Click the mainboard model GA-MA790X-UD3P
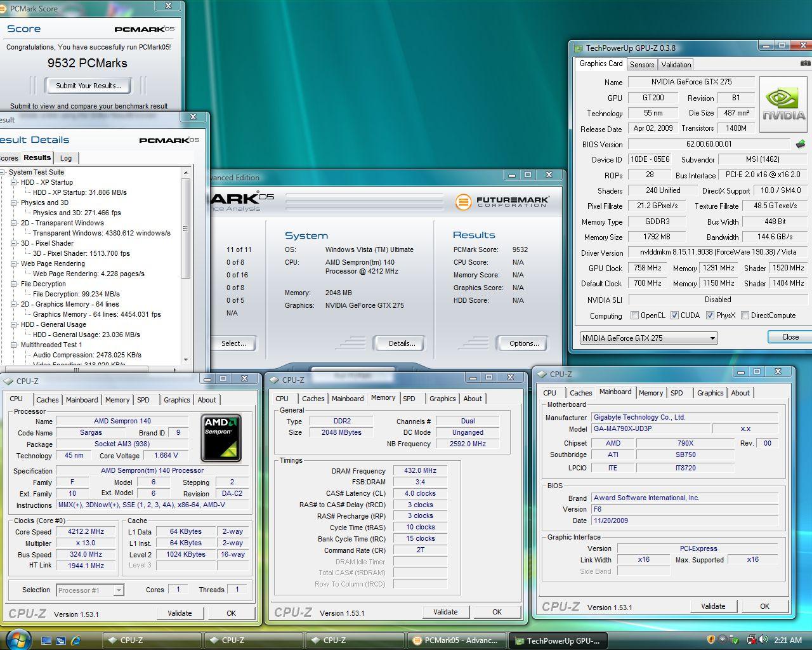This screenshot has width=812, height=650. click(651, 428)
